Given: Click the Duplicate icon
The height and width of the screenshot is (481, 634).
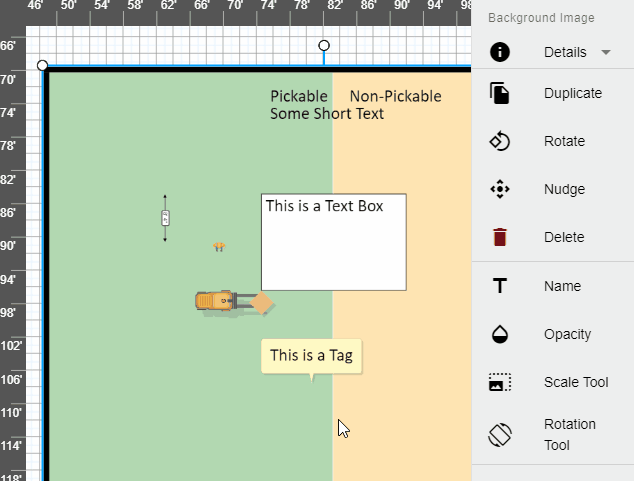Looking at the screenshot, I should pyautogui.click(x=500, y=93).
